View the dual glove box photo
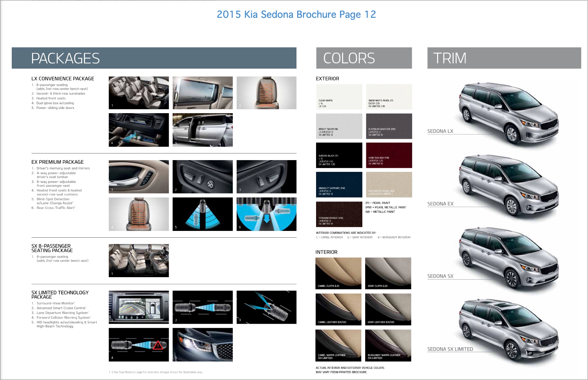 coord(139,130)
